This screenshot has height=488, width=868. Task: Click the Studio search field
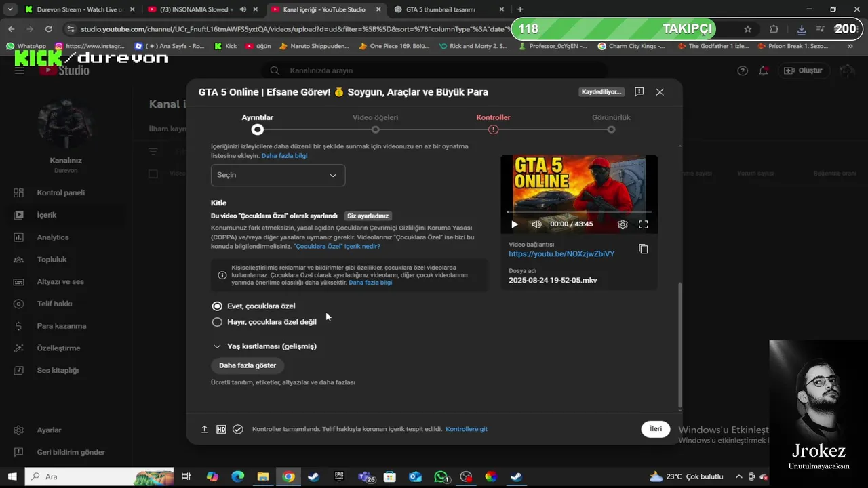tap(434, 70)
